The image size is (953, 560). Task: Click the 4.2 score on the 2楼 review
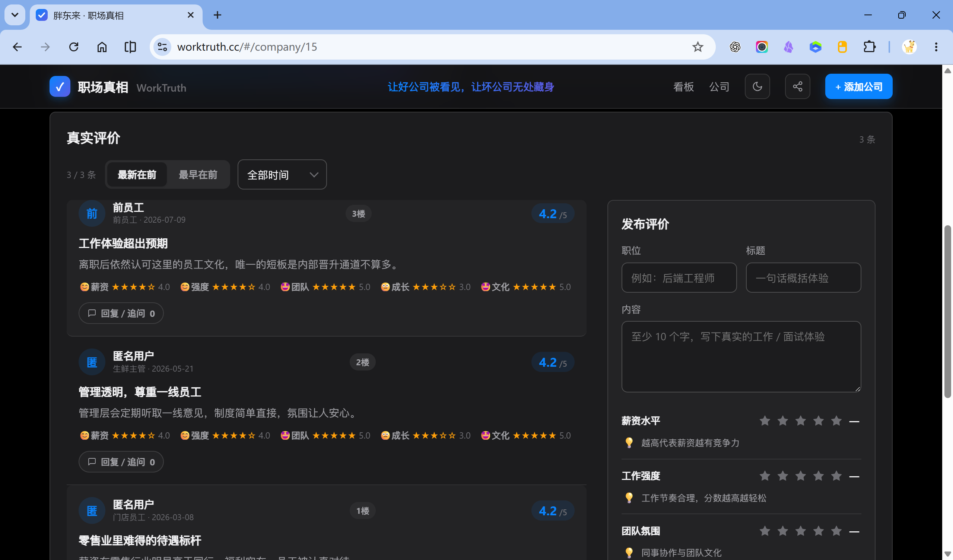click(553, 363)
